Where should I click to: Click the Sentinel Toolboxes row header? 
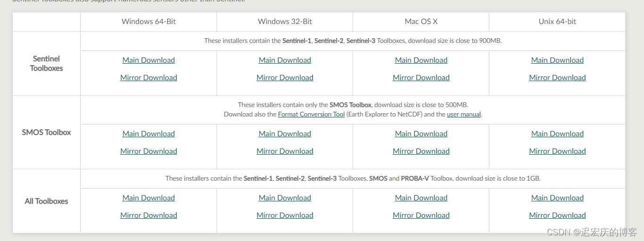pyautogui.click(x=46, y=63)
